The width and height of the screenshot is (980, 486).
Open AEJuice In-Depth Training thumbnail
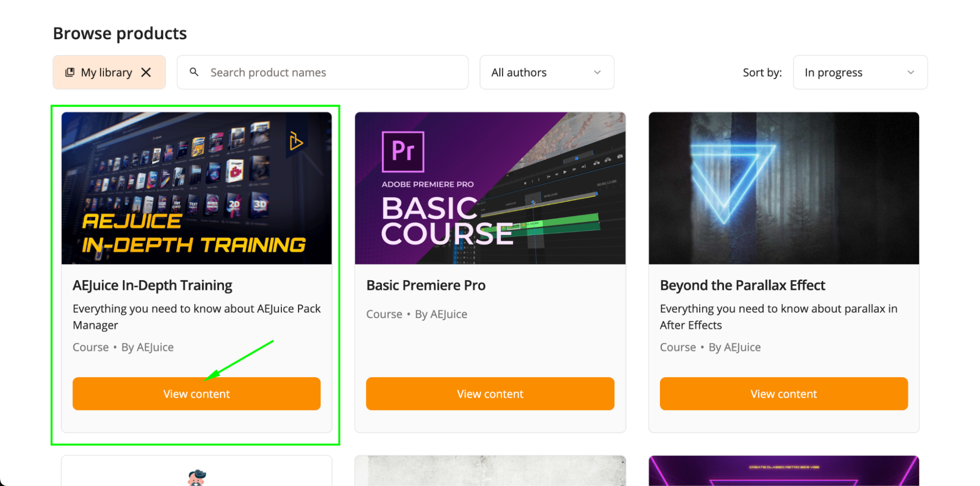point(197,188)
